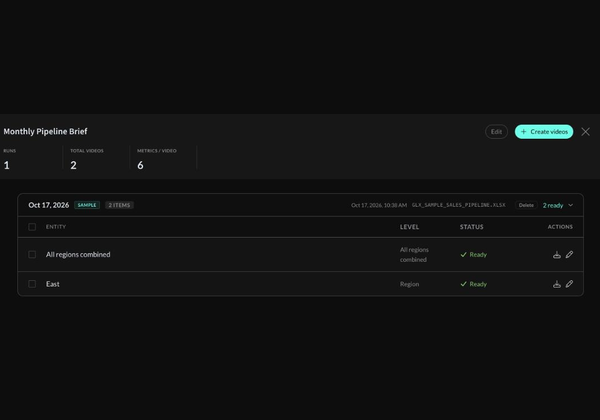Image resolution: width=600 pixels, height=420 pixels.
Task: Click the 2 ready status summary
Action: pyautogui.click(x=553, y=205)
